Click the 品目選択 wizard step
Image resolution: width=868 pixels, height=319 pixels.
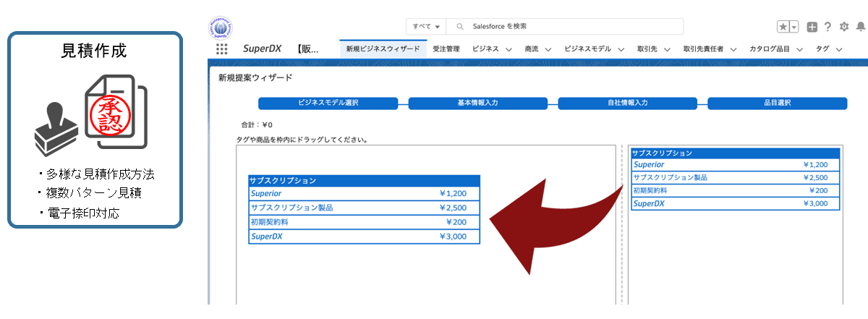tap(776, 103)
